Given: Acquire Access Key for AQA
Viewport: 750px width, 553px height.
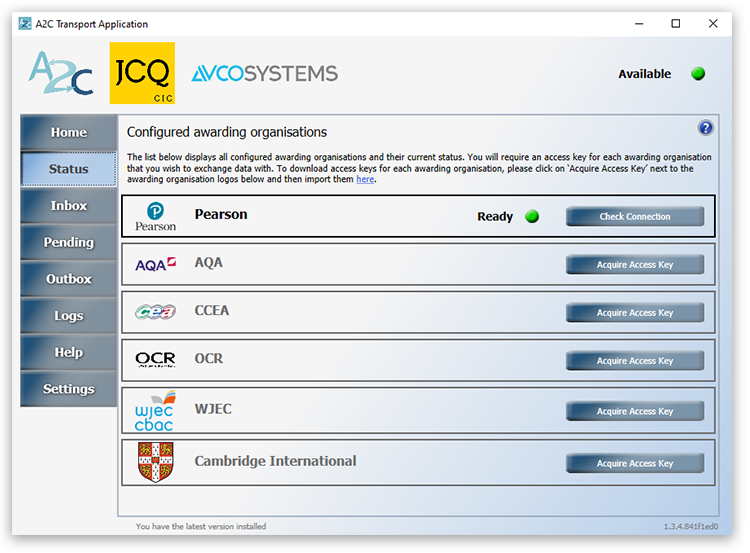Looking at the screenshot, I should 635,265.
